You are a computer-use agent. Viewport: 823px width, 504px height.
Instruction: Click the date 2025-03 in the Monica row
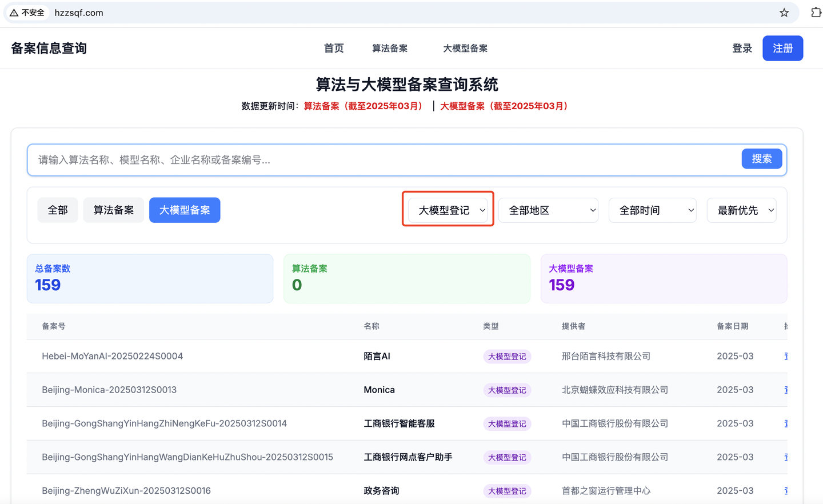click(x=735, y=390)
